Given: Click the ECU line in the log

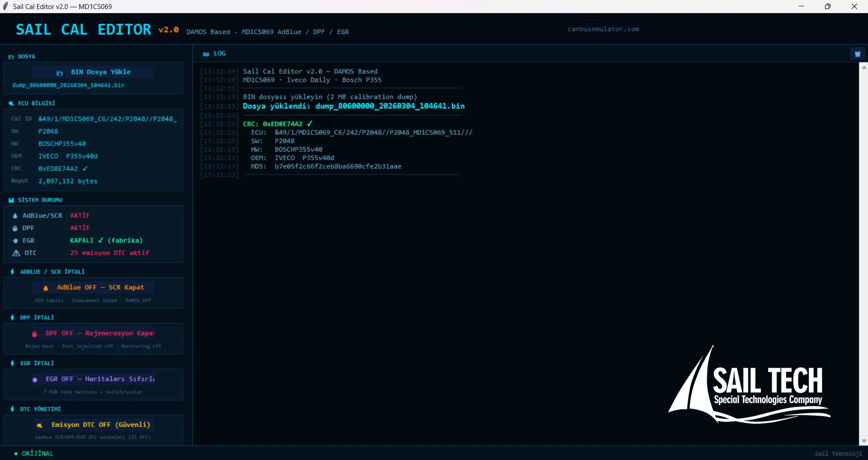Looking at the screenshot, I should [x=362, y=133].
